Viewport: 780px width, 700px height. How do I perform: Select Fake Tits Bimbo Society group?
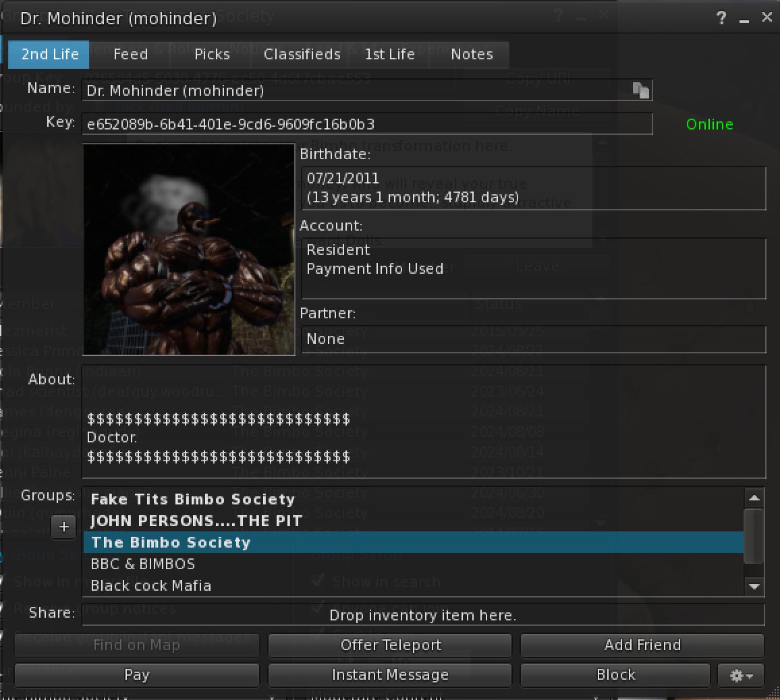click(413, 499)
